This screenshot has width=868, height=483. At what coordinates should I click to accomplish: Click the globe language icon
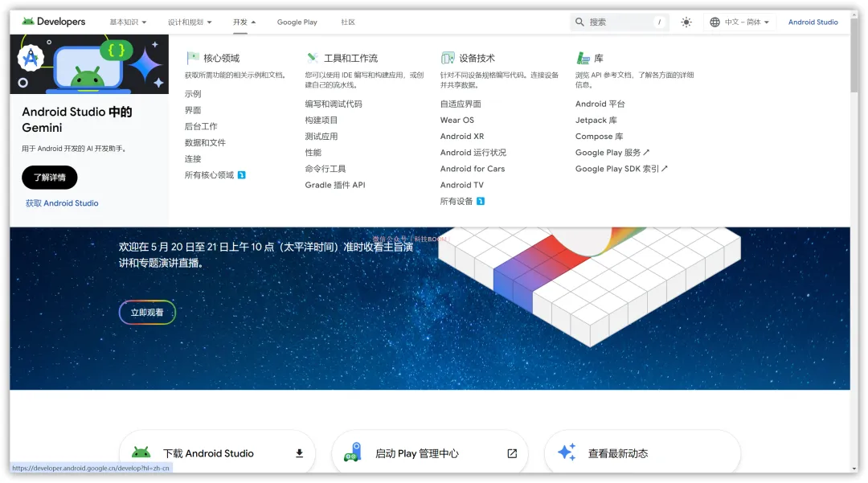714,23
